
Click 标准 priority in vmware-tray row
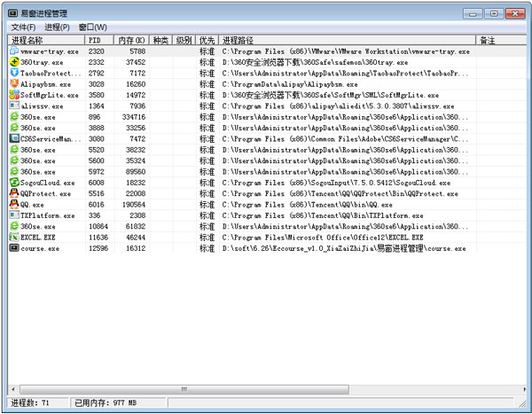tap(207, 51)
